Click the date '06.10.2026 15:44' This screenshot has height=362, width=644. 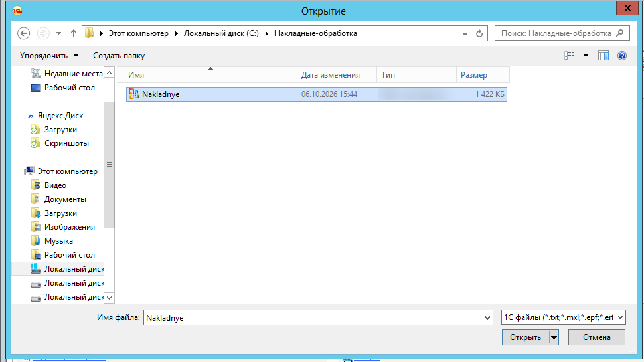click(x=329, y=94)
